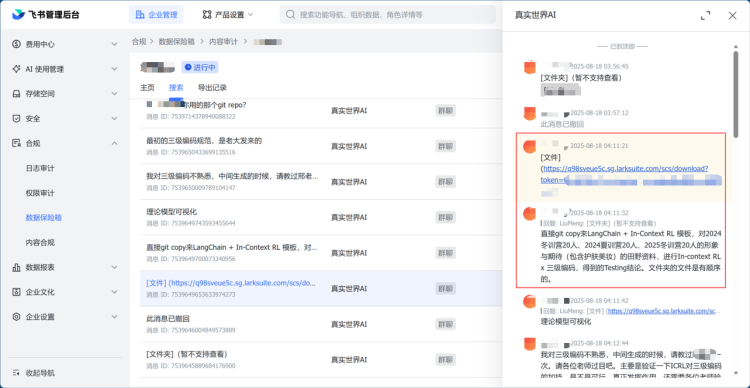The height and width of the screenshot is (388, 750).
Task: Expand the 真实世界AI panel to fullscreen
Action: click(706, 15)
